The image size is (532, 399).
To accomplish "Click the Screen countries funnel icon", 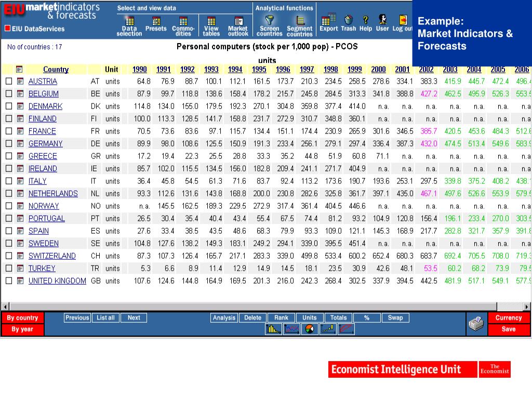I will coord(270,20).
